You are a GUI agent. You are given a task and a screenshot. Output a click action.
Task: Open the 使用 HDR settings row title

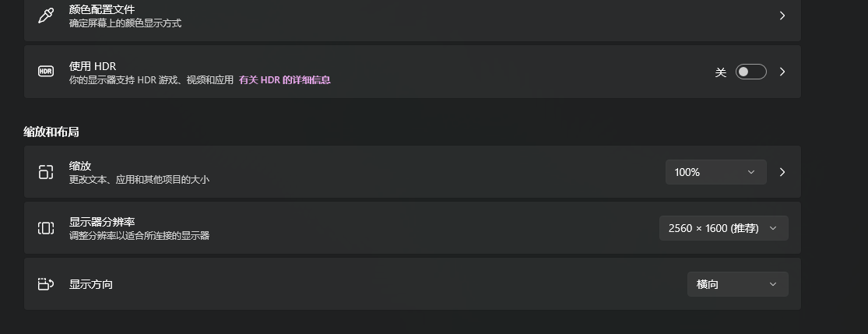point(93,66)
